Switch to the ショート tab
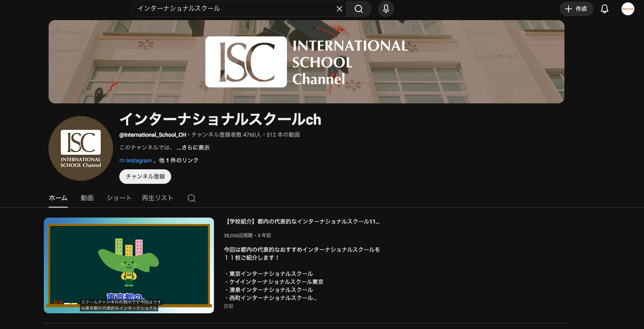This screenshot has height=329, width=644. [x=119, y=198]
